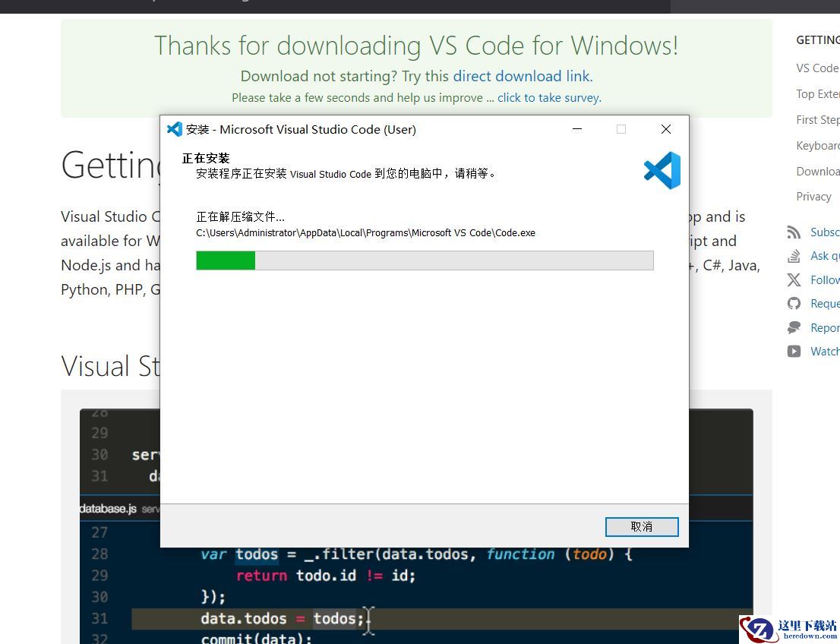Click the RSS feed icon beside Subscribe

(794, 232)
